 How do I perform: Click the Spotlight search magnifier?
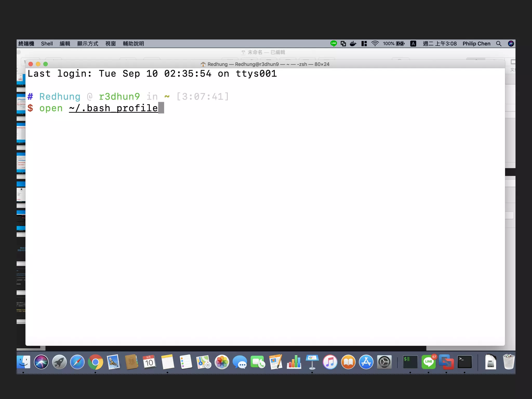pos(498,44)
